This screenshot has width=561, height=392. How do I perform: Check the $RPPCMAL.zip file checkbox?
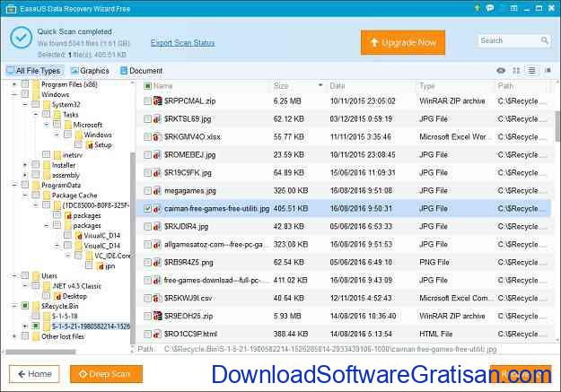coord(147,101)
